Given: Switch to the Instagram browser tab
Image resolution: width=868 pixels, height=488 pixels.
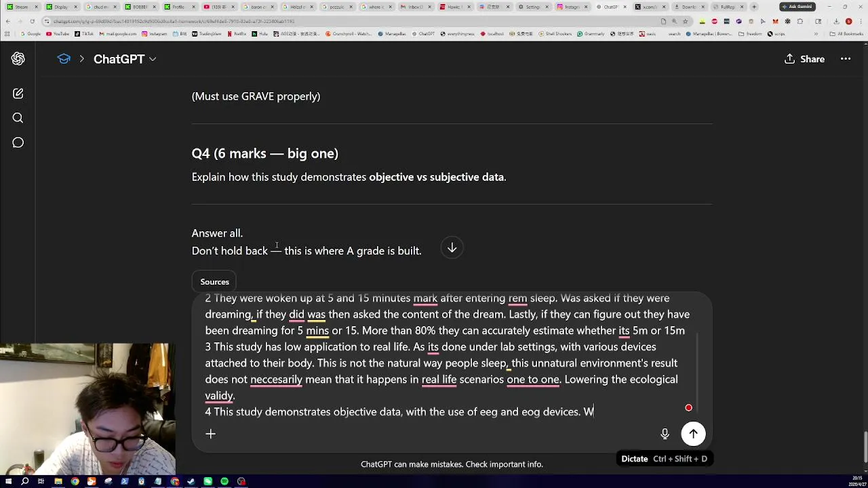Looking at the screenshot, I should pos(572,7).
